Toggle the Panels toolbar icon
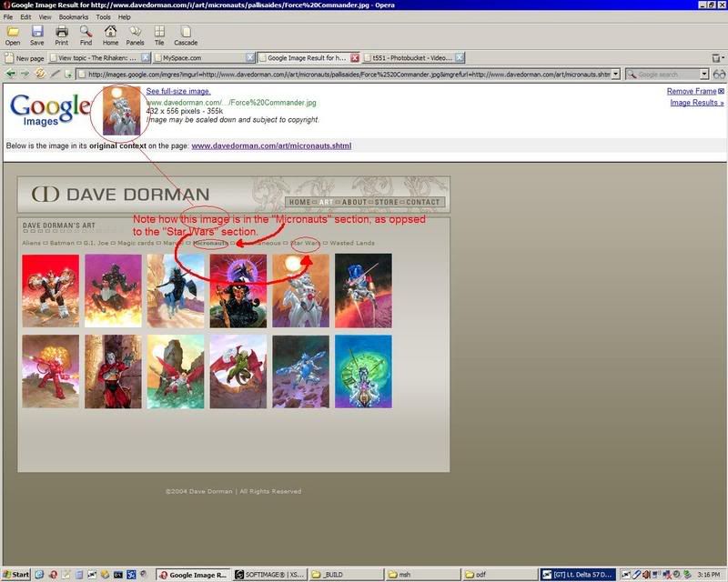 point(135,35)
